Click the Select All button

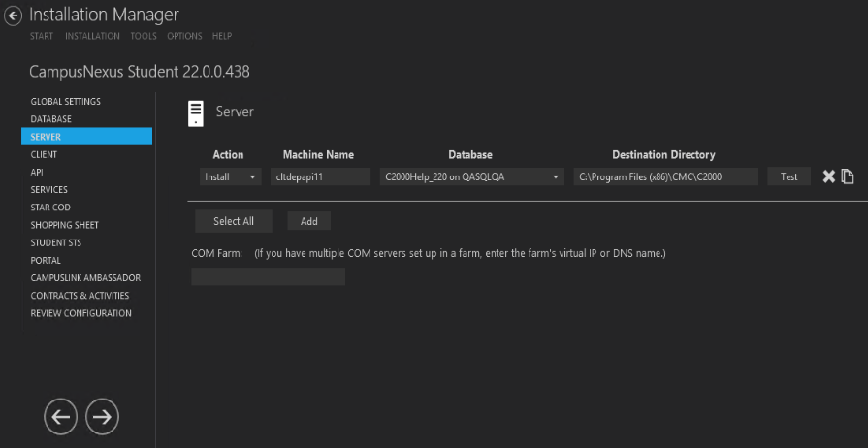coord(234,221)
